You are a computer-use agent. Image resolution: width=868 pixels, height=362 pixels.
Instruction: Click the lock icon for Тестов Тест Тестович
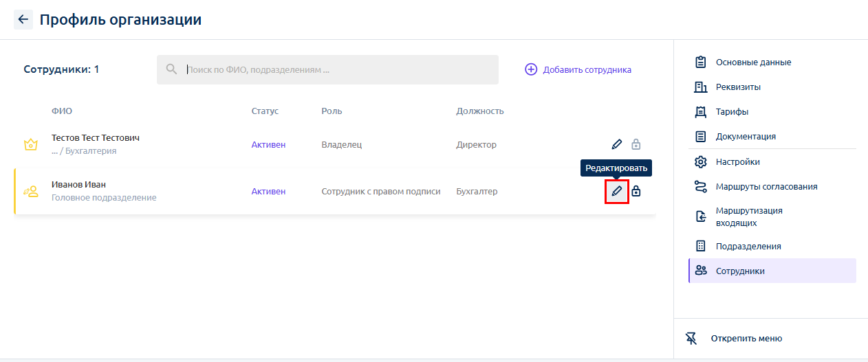636,144
